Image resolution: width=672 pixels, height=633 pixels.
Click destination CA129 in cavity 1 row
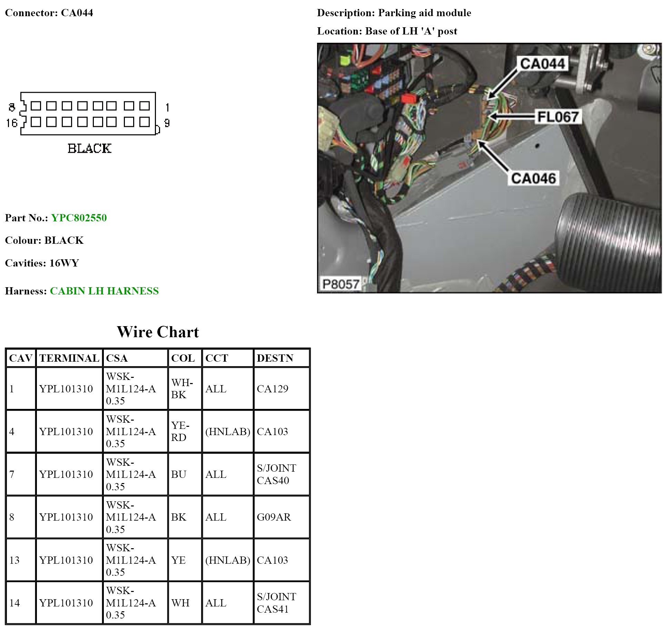pos(273,389)
